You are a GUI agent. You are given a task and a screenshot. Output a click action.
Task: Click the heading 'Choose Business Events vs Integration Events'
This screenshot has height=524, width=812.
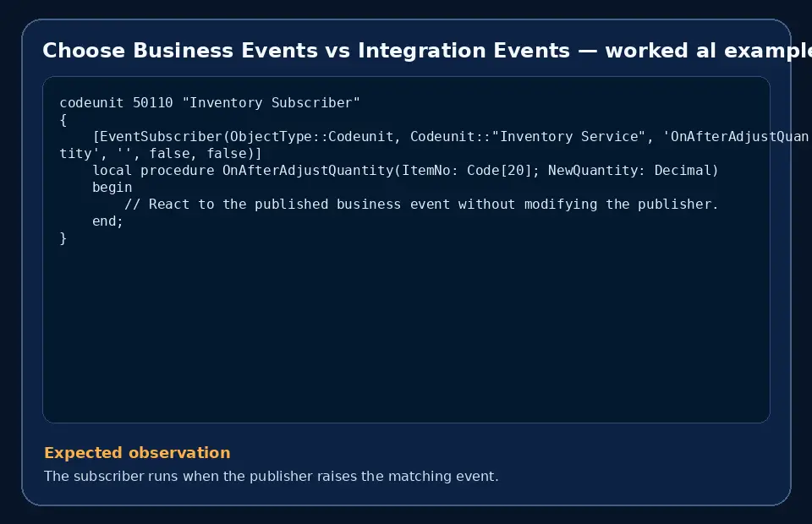[427, 51]
